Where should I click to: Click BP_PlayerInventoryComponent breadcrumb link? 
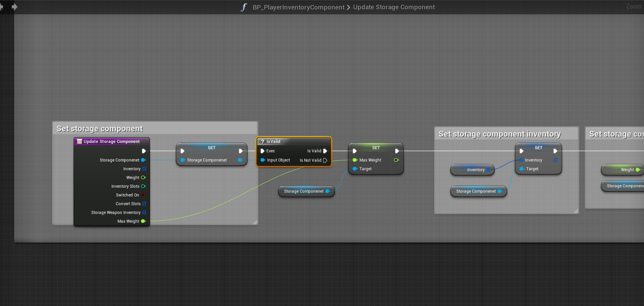(x=298, y=7)
